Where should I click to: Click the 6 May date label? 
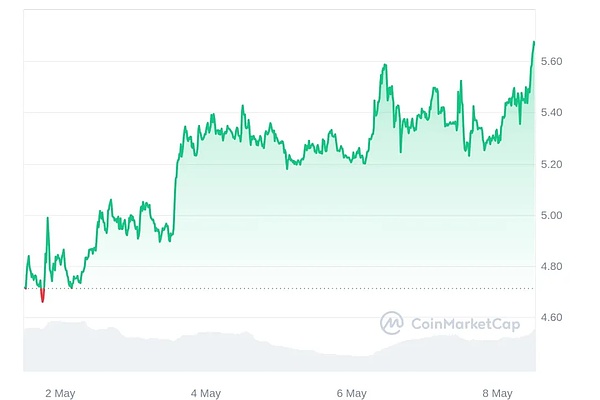tap(353, 393)
